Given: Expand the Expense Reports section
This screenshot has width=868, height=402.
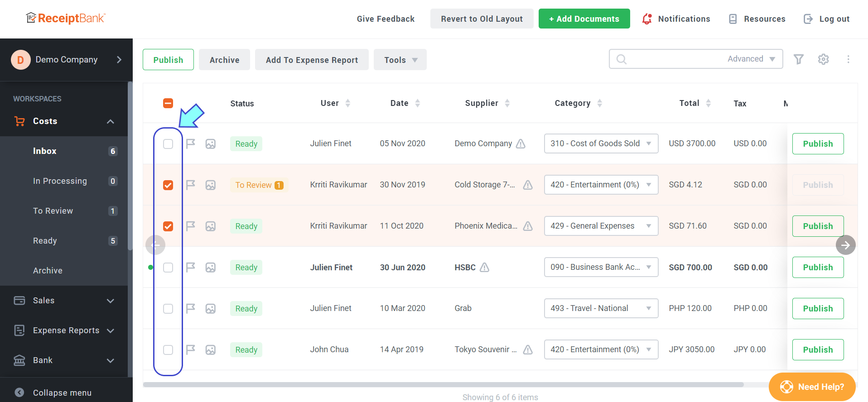Looking at the screenshot, I should tap(64, 330).
